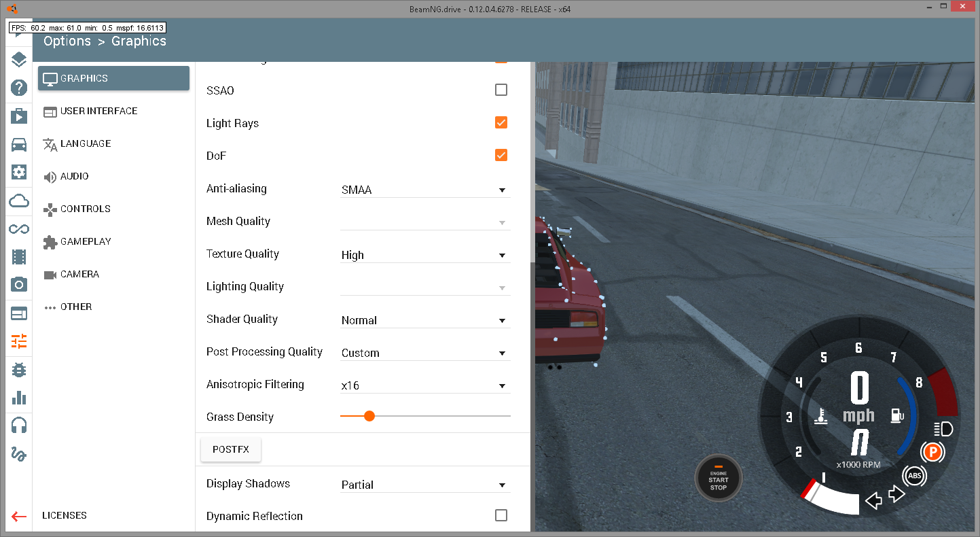Open the film strip Replay icon
The width and height of the screenshot is (980, 537).
[18, 257]
